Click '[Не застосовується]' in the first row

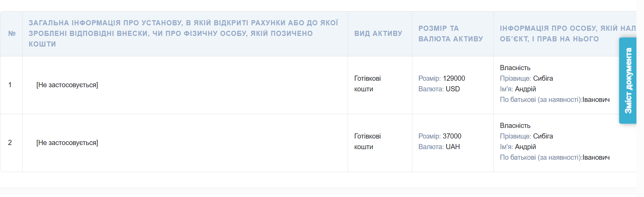pos(67,85)
